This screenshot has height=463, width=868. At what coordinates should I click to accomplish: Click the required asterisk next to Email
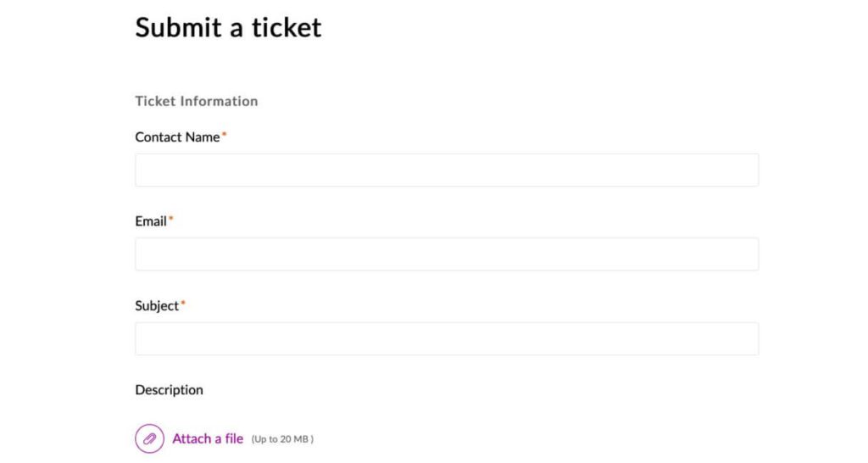tap(170, 219)
